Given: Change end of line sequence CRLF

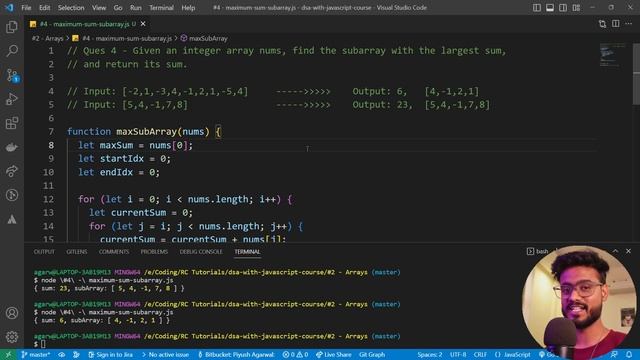Looking at the screenshot, I should click(480, 355).
